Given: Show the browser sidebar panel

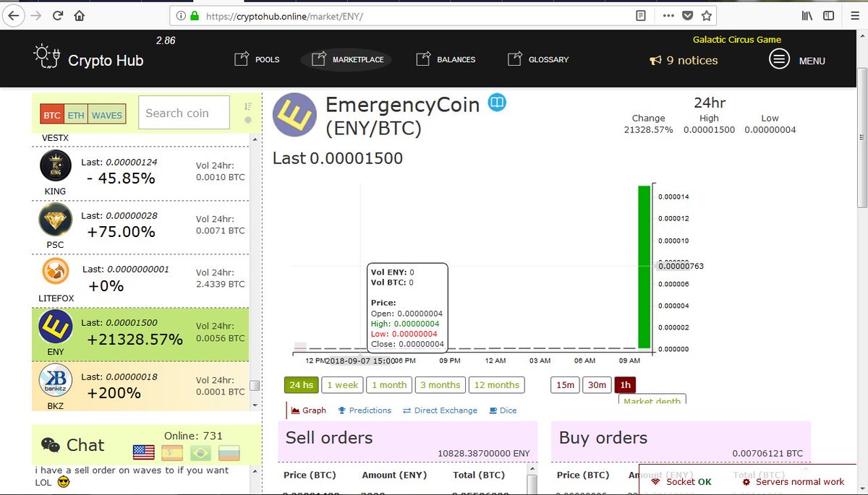Looking at the screenshot, I should [x=828, y=15].
